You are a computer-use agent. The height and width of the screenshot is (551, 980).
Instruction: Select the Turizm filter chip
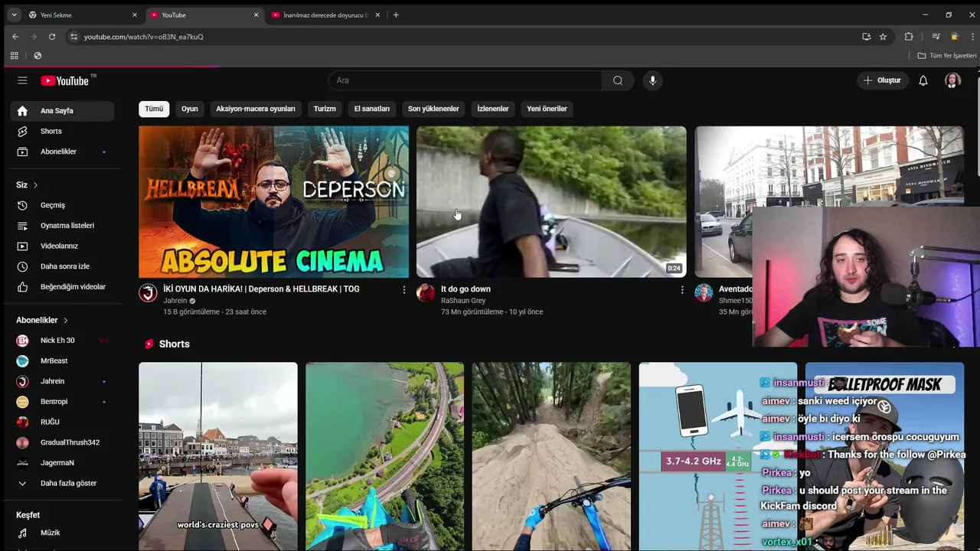coord(325,109)
